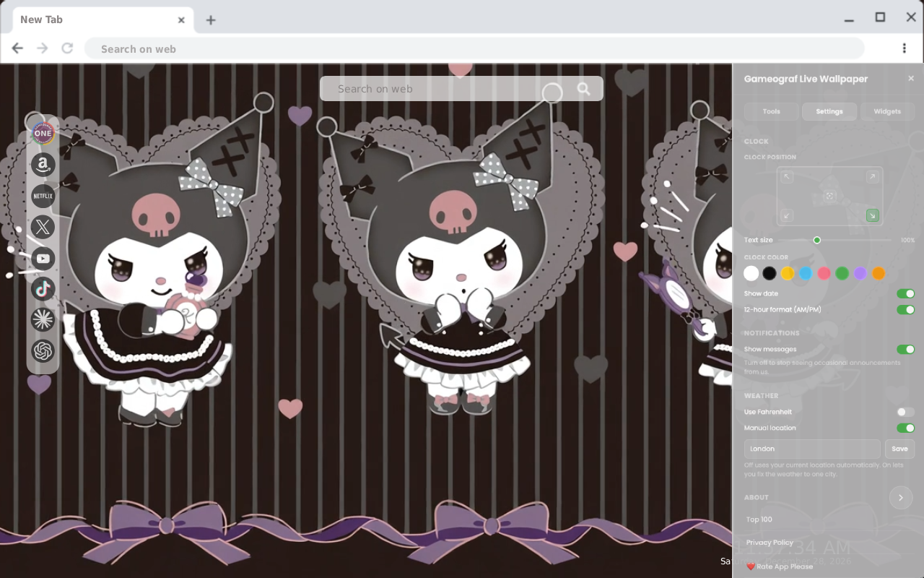Open the TikTok shortcut icon

tap(43, 289)
